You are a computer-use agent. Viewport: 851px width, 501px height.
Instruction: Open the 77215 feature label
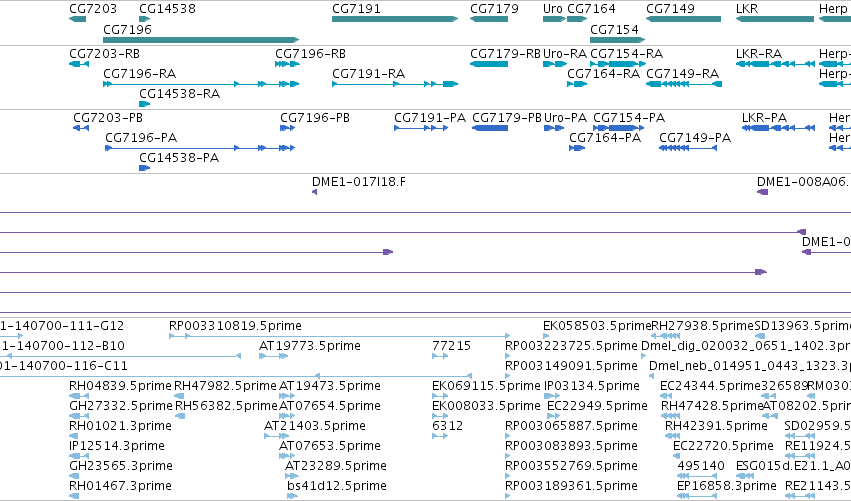[451, 346]
